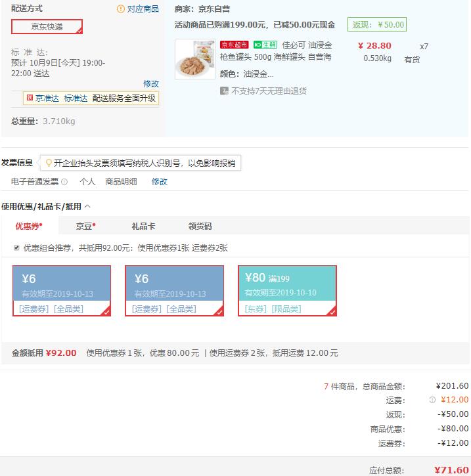Switch to the 优惠券 tab
The image size is (471, 476).
coord(29,226)
